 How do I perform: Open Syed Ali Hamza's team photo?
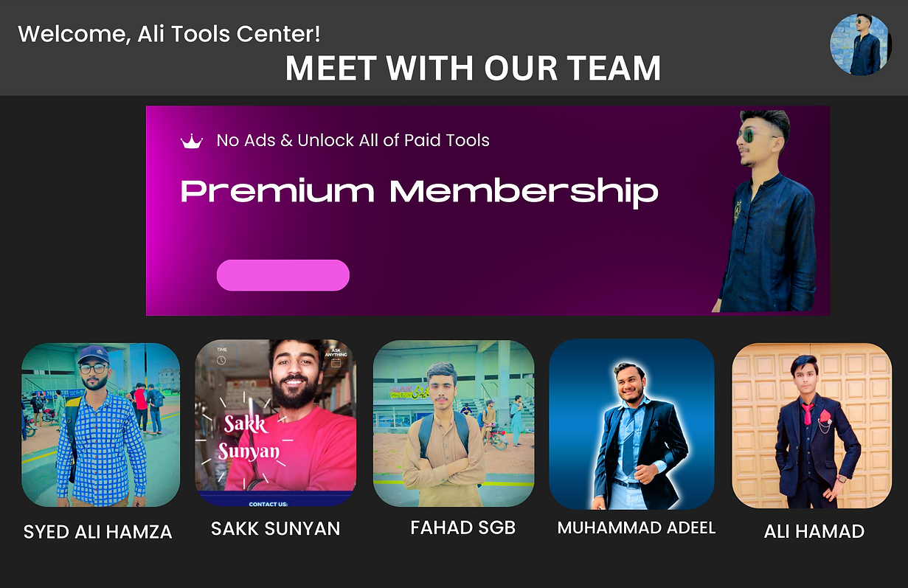click(x=100, y=425)
